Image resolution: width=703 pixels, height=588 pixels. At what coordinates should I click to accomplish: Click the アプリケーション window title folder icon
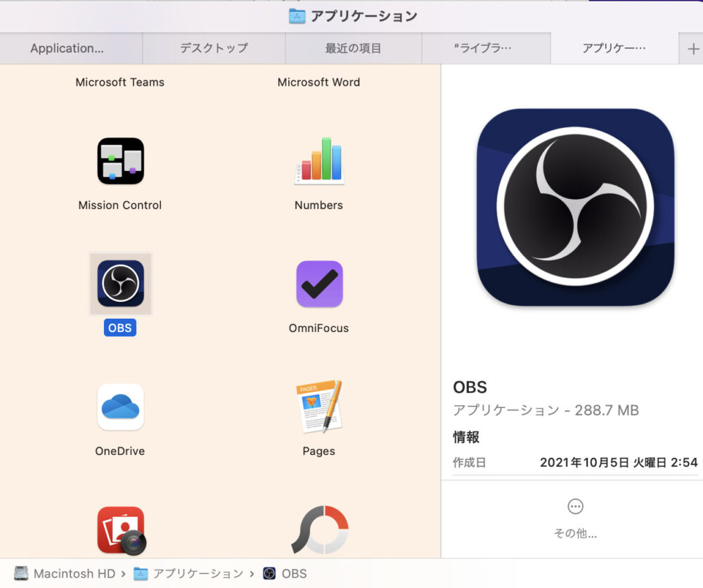coord(297,17)
